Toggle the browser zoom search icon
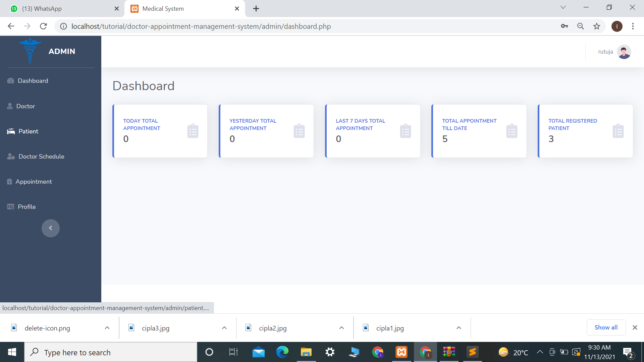Viewport: 644px width, 362px height. click(x=581, y=26)
